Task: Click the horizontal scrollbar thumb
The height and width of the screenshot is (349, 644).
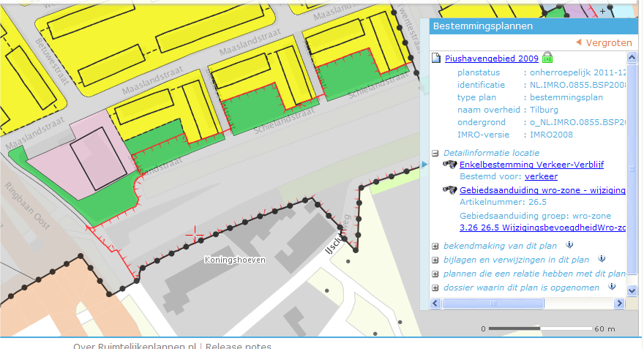Action: coord(493,304)
